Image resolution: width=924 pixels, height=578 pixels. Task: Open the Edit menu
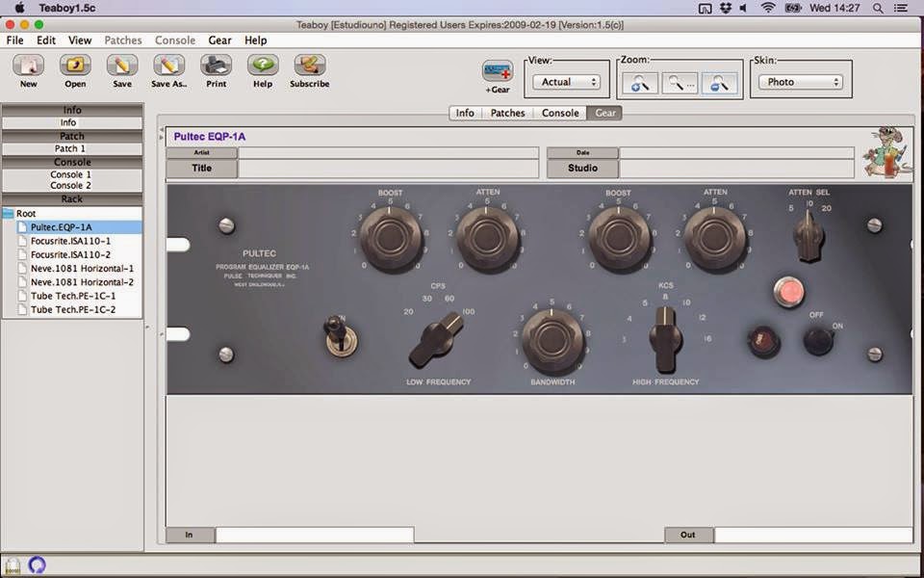point(46,40)
